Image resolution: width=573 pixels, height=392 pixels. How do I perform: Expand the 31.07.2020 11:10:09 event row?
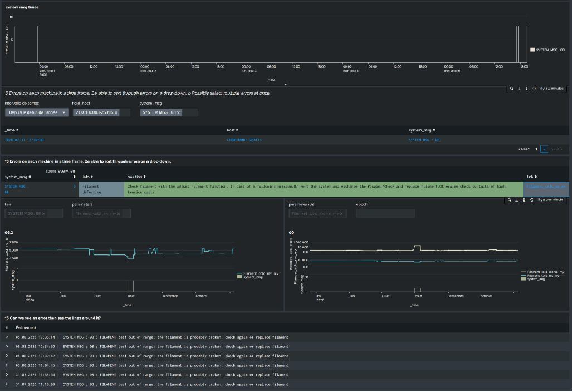pyautogui.click(x=7, y=384)
